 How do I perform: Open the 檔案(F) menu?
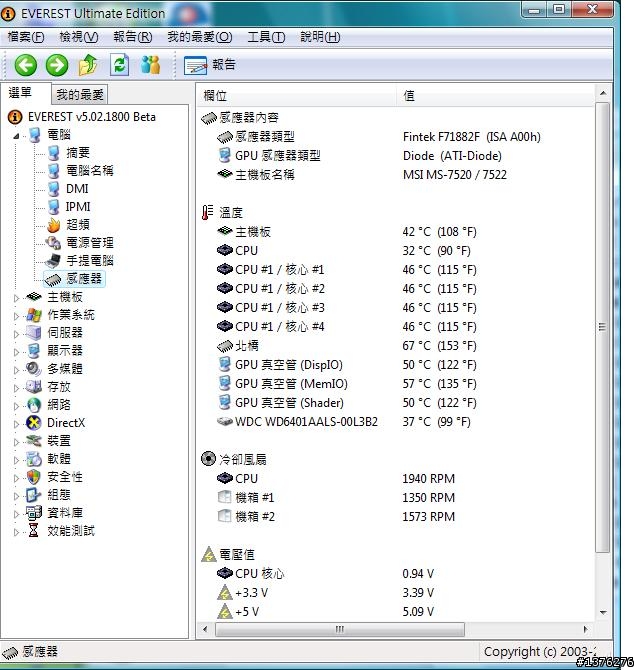point(26,37)
